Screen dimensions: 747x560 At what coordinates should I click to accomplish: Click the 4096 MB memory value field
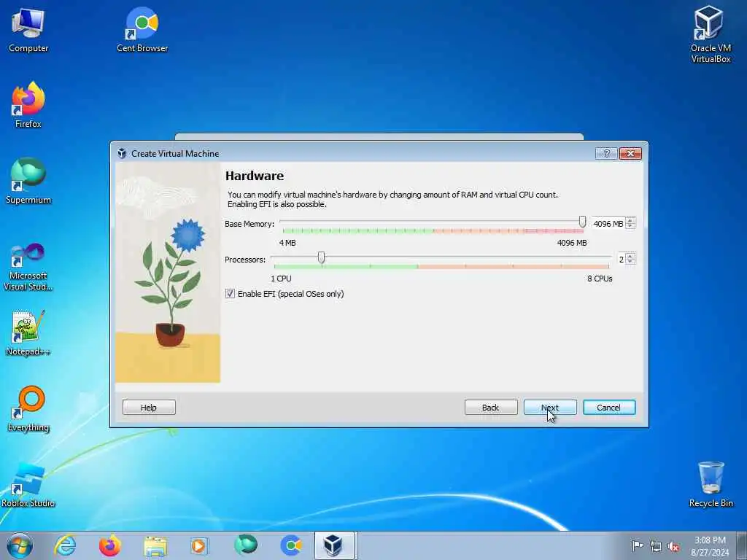[608, 223]
